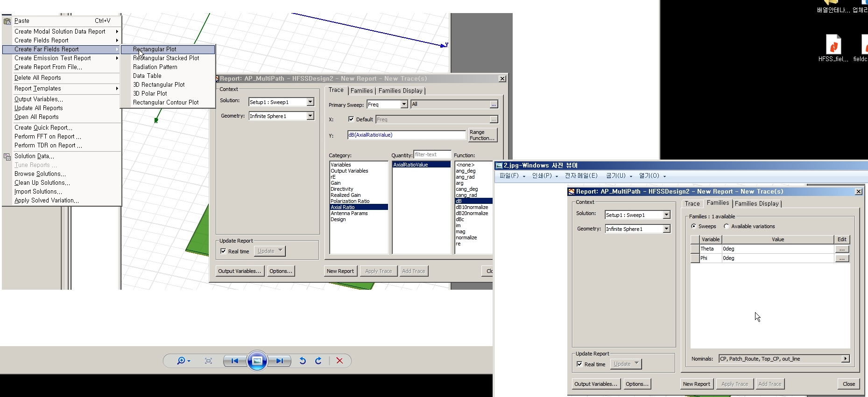Go to previous image in photo viewer
The image size is (868, 397).
click(x=235, y=361)
